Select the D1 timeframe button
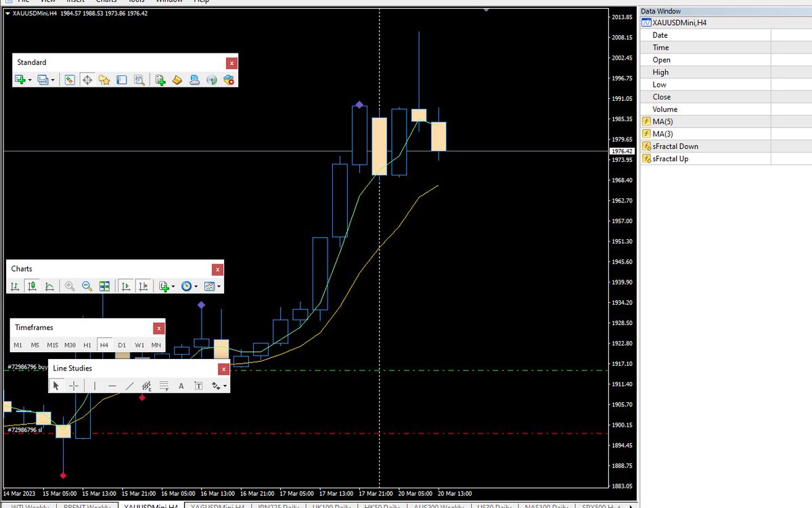This screenshot has height=508, width=812. click(x=122, y=345)
